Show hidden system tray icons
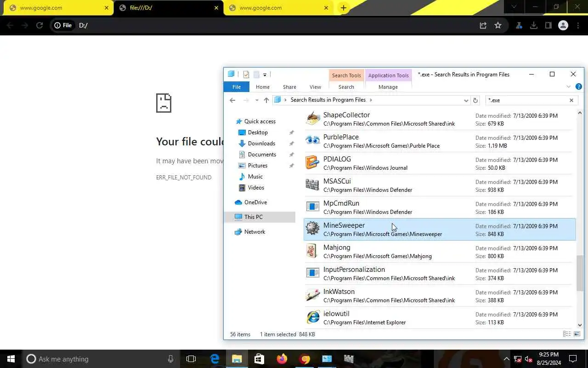The width and height of the screenshot is (588, 368). pyautogui.click(x=506, y=359)
